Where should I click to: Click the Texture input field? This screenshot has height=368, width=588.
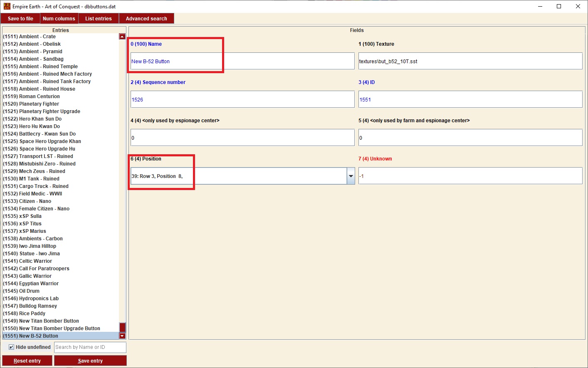point(470,61)
